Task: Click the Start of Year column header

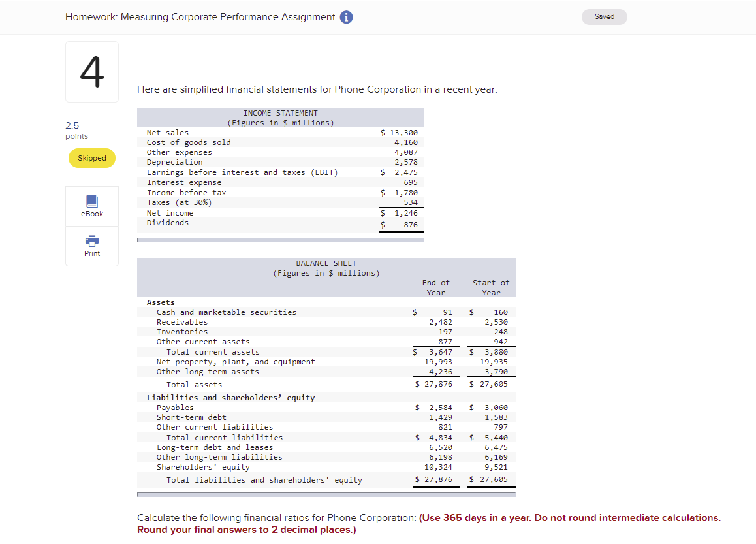Action: tap(490, 287)
